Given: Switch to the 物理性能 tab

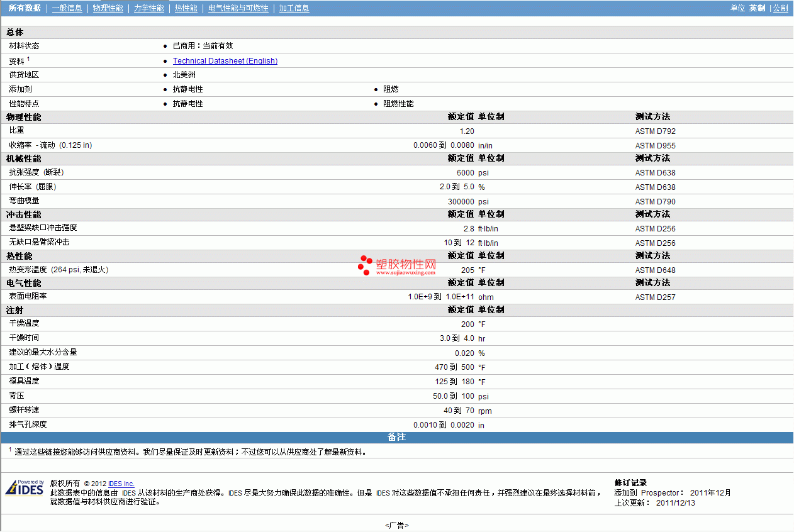Looking at the screenshot, I should [108, 8].
